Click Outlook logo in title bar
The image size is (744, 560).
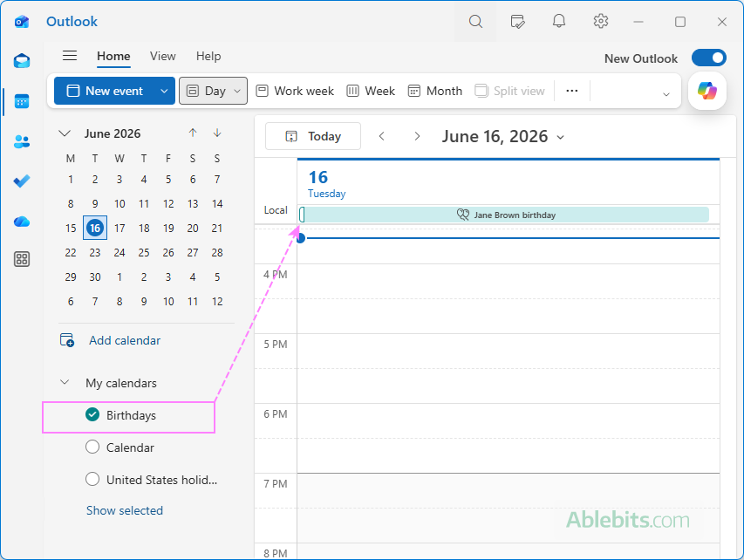22,22
